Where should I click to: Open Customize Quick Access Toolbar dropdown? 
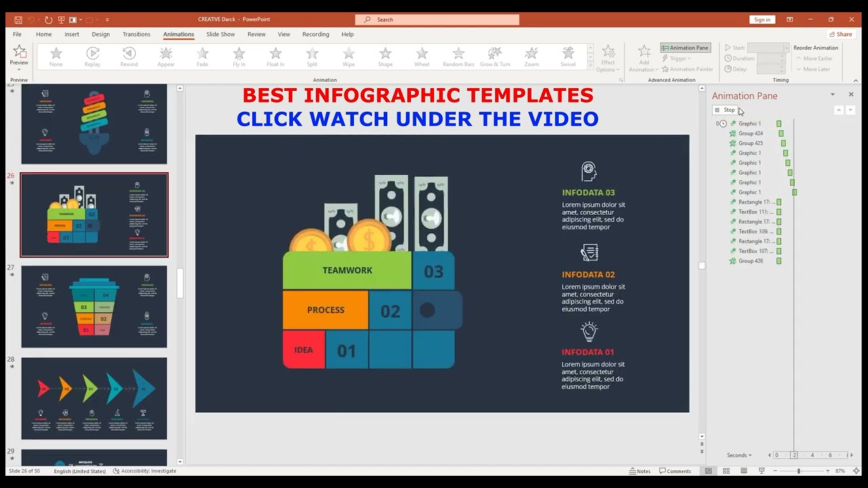pyautogui.click(x=108, y=20)
